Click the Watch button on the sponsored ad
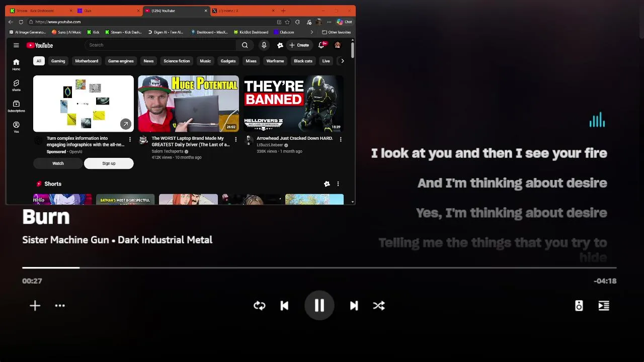Image resolution: width=644 pixels, height=362 pixels. pyautogui.click(x=58, y=163)
